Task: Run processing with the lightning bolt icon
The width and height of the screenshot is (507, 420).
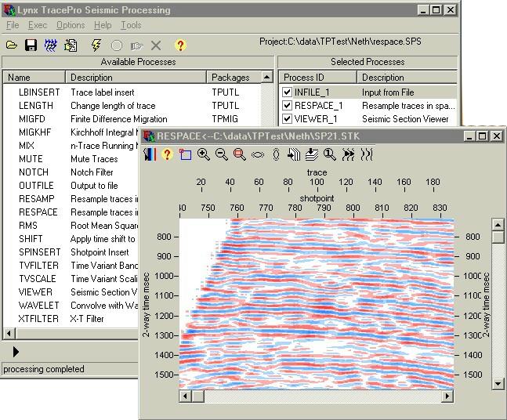Action: click(x=96, y=45)
